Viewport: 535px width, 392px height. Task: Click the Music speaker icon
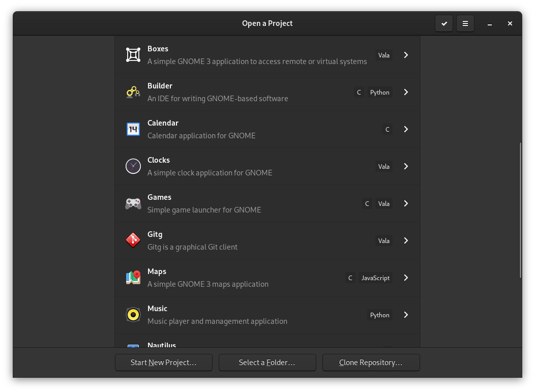click(x=133, y=315)
